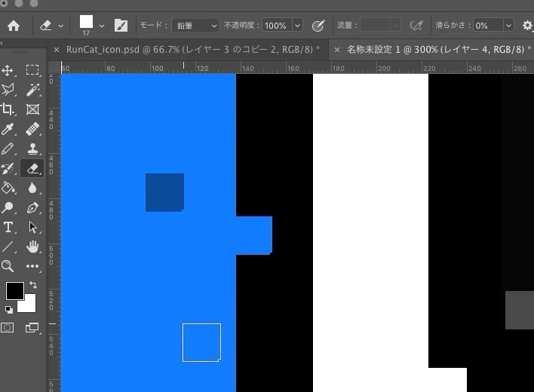
Task: Open smoothing options gear icon
Action: click(x=527, y=26)
